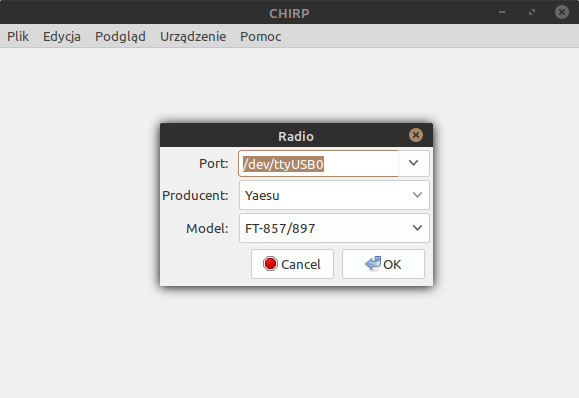Confirm with the OK button
This screenshot has height=398, width=579.
point(383,264)
